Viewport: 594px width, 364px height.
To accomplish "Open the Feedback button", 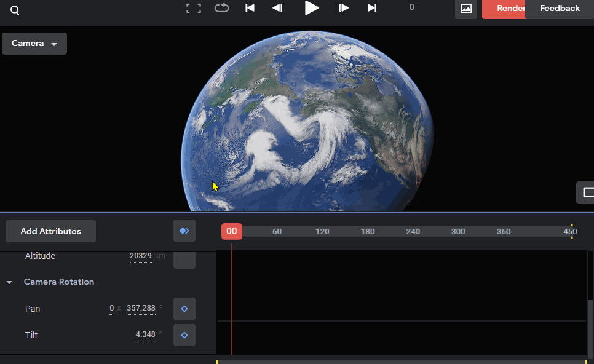I will click(560, 9).
